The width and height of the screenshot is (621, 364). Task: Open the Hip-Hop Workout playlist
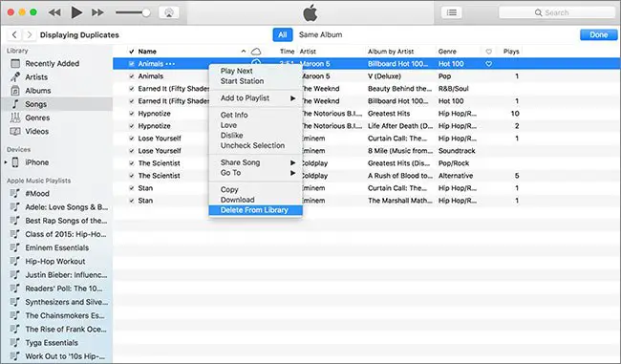55,262
